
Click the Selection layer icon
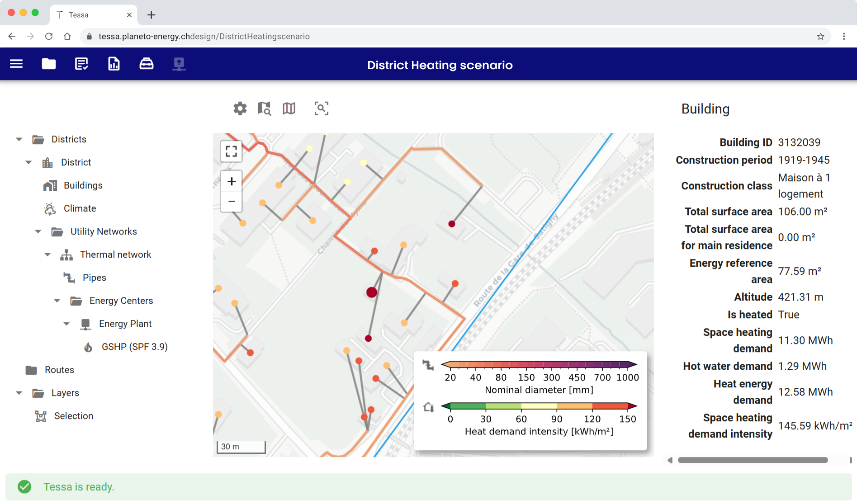(x=41, y=416)
